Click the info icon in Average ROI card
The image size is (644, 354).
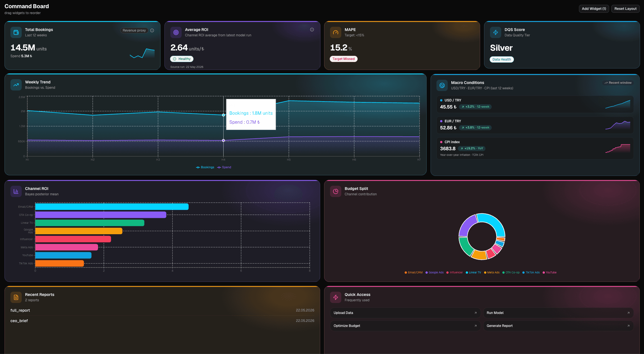click(312, 30)
